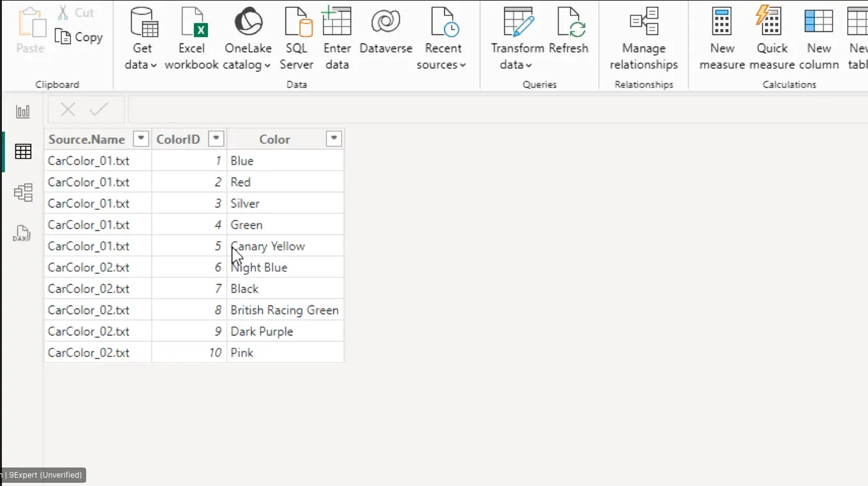Open DAX query view in sidebar
868x486 pixels.
[x=22, y=233]
